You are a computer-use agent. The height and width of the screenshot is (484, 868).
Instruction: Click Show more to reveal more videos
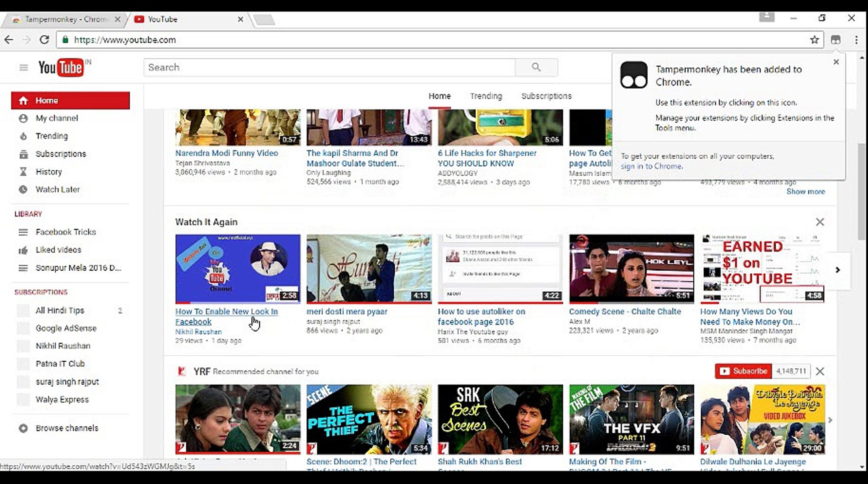click(805, 191)
